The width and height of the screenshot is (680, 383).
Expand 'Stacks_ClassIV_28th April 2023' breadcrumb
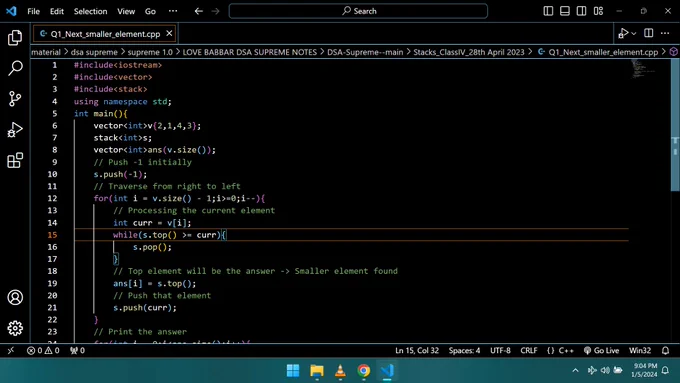click(x=469, y=52)
